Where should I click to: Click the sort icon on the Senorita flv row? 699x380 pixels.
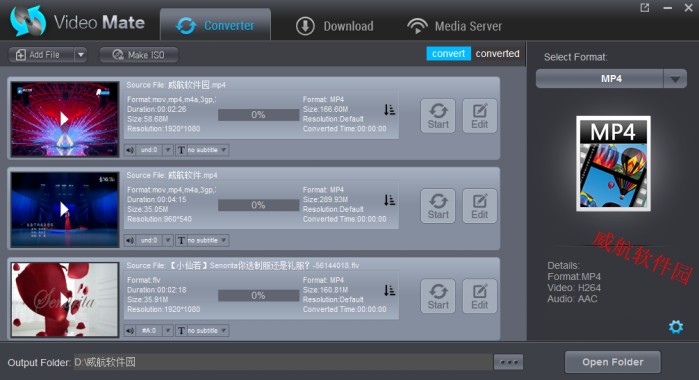390,290
